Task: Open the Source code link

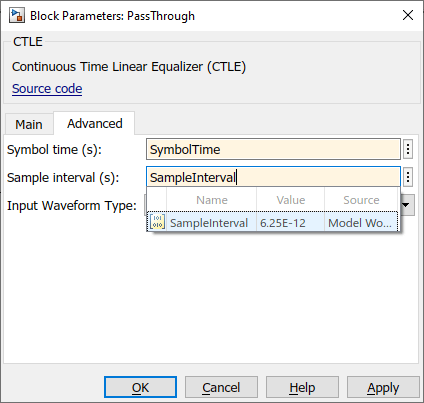Action: [x=47, y=89]
